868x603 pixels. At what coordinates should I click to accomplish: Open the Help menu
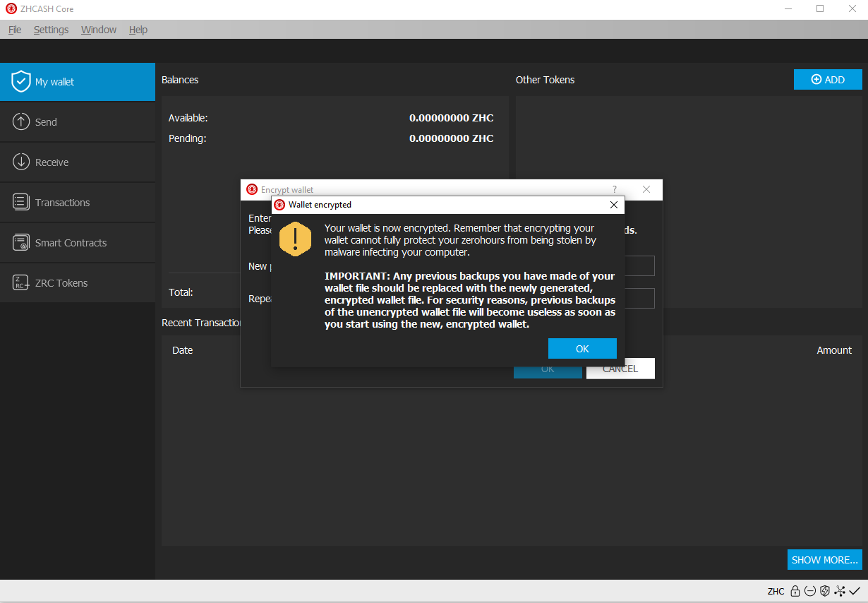click(x=138, y=30)
